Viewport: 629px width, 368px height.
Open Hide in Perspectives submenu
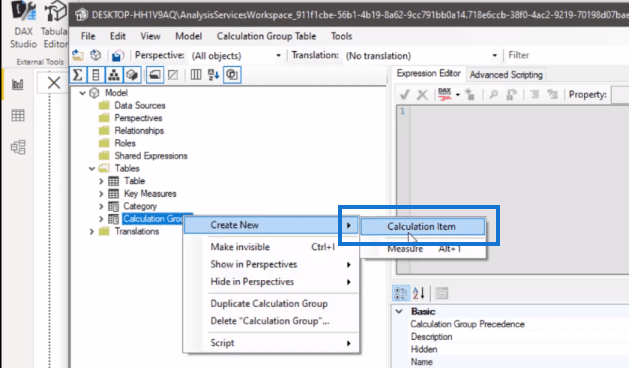click(271, 282)
